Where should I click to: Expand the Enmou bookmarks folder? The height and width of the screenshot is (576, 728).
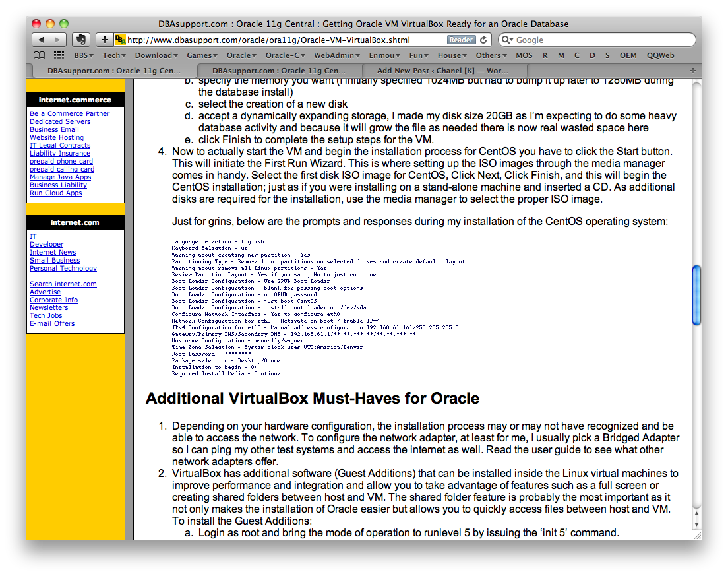coord(384,55)
